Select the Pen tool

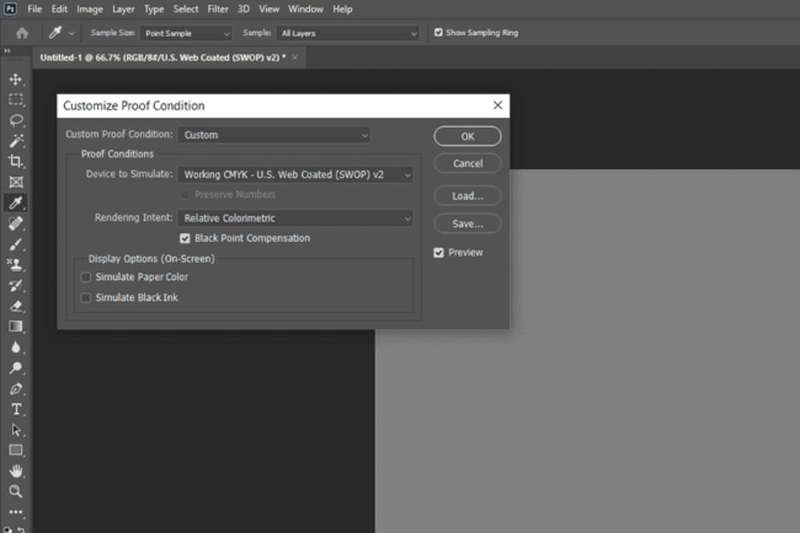coord(16,389)
